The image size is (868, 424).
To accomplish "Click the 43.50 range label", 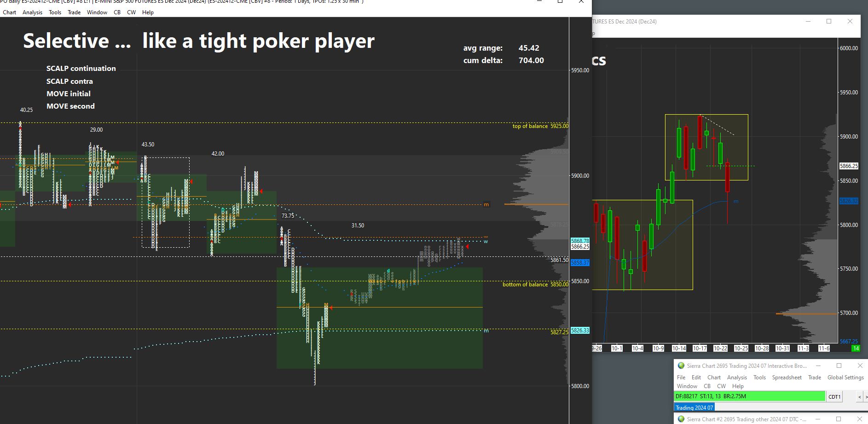I will [148, 145].
